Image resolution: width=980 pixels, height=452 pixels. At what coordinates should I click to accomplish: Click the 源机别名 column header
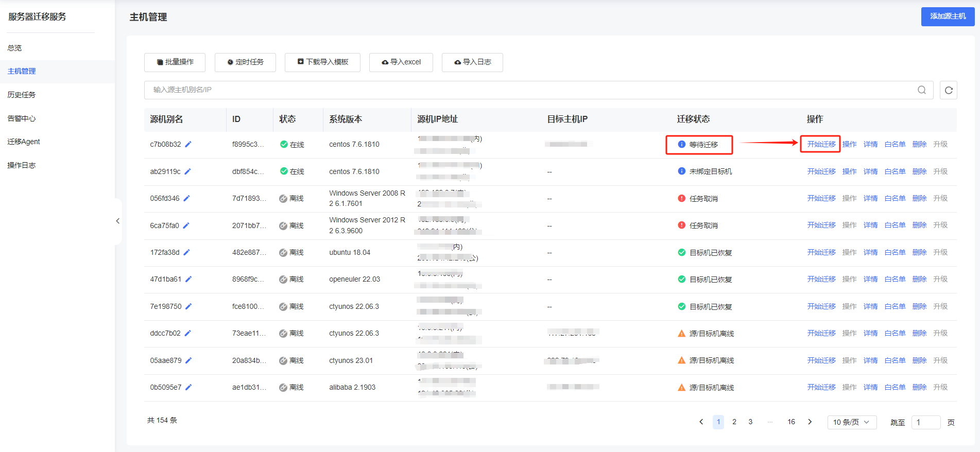[x=166, y=119]
